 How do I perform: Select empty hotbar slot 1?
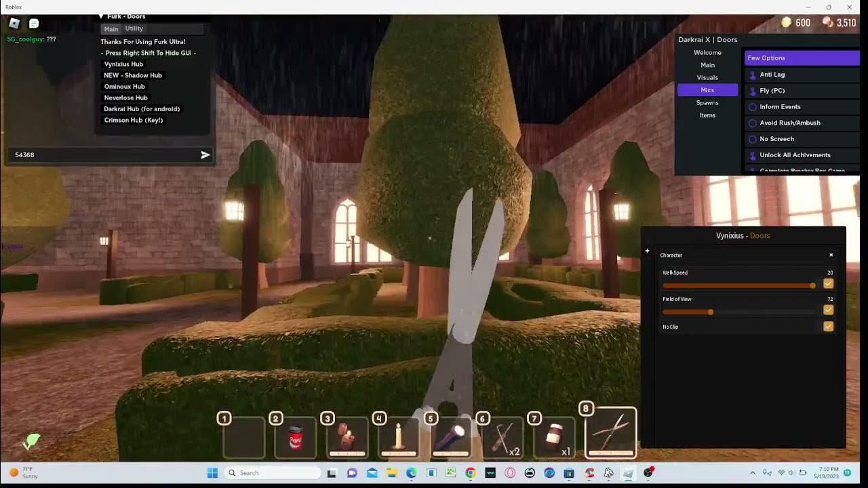point(243,437)
